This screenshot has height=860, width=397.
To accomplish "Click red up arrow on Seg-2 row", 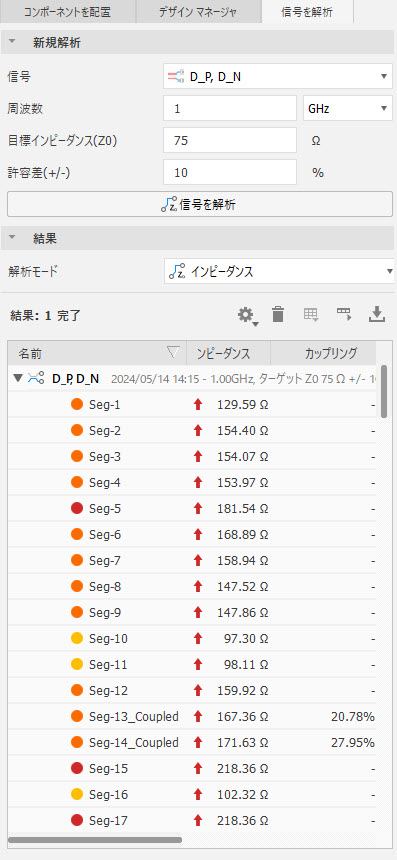I will pyautogui.click(x=198, y=431).
